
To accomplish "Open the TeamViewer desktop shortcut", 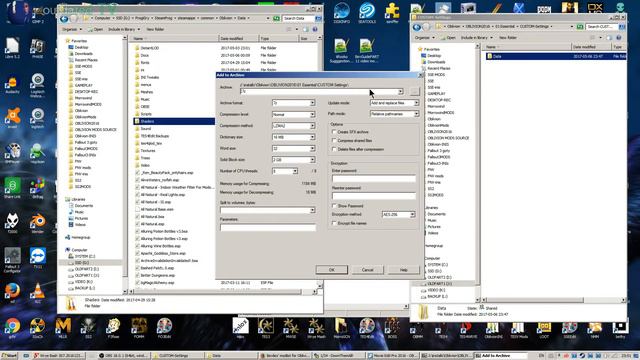I will pyautogui.click(x=38, y=258).
